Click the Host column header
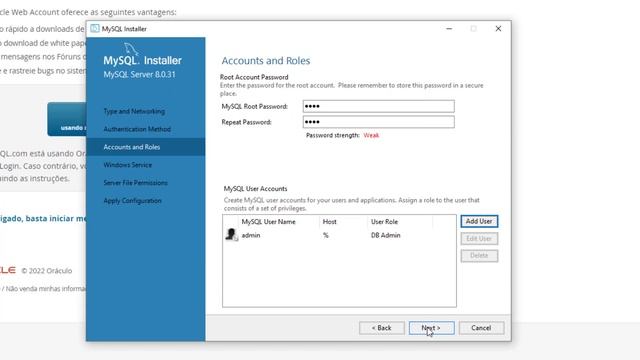 point(329,222)
